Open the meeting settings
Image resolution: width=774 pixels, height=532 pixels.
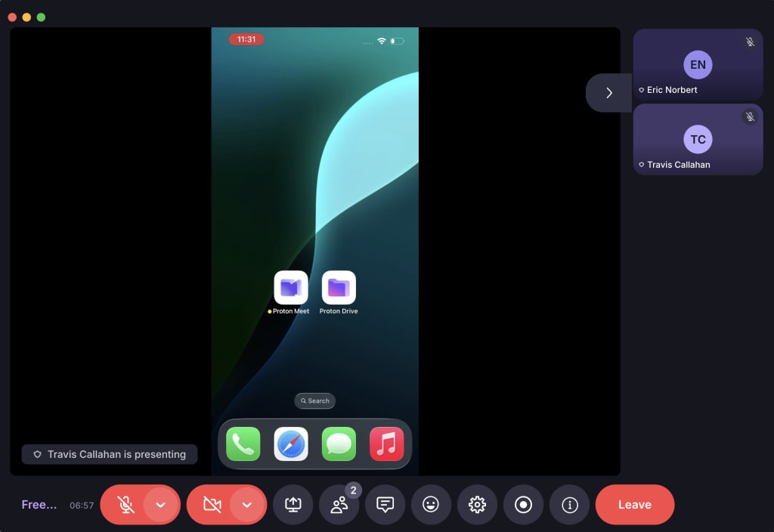(477, 504)
